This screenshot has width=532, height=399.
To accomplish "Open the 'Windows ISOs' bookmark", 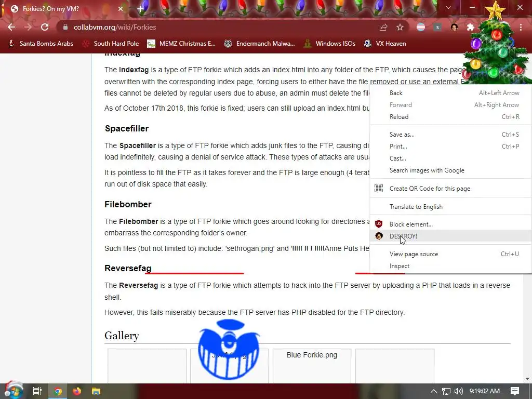I will [329, 44].
